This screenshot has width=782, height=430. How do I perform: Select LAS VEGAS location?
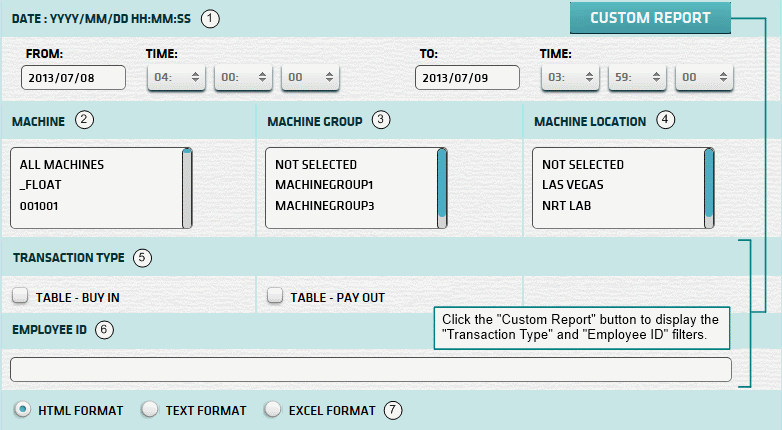point(573,185)
